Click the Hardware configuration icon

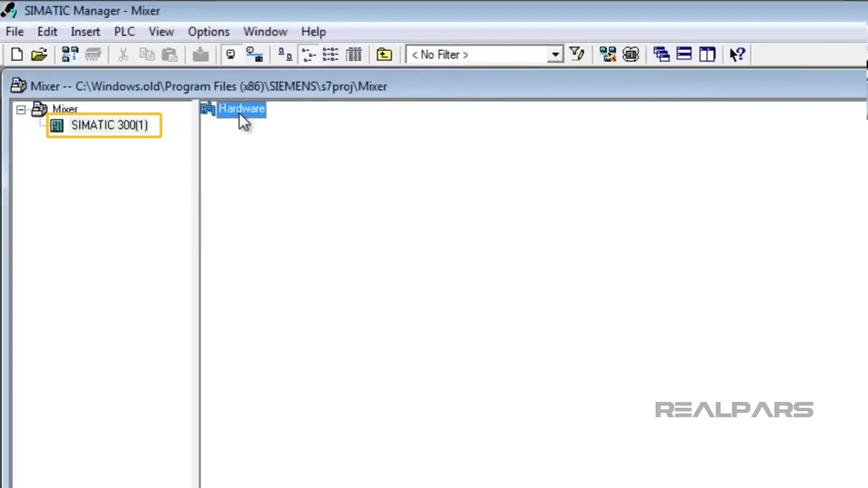[208, 109]
